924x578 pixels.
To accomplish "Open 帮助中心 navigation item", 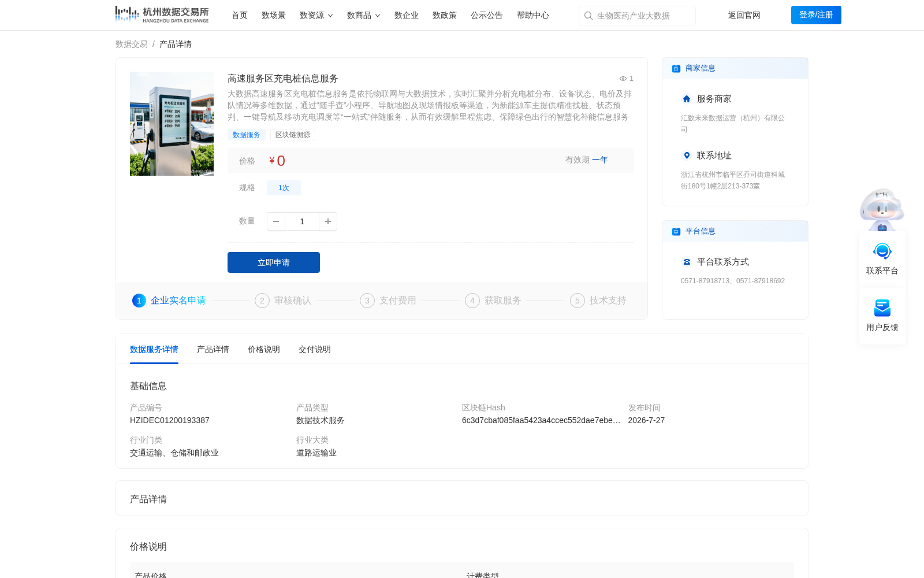I will [533, 15].
